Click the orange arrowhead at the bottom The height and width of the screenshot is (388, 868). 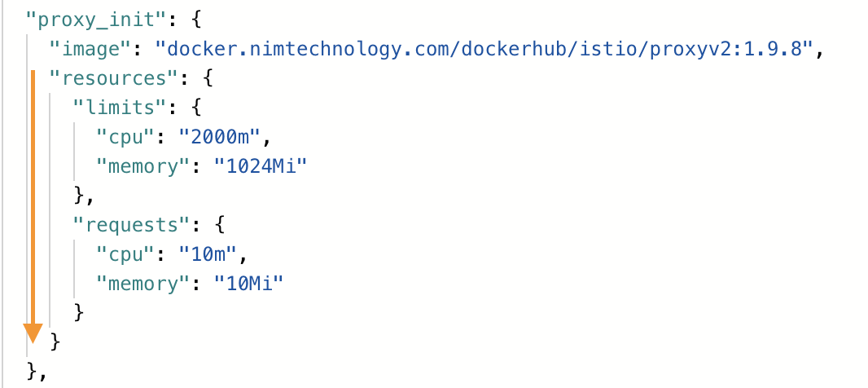point(33,333)
